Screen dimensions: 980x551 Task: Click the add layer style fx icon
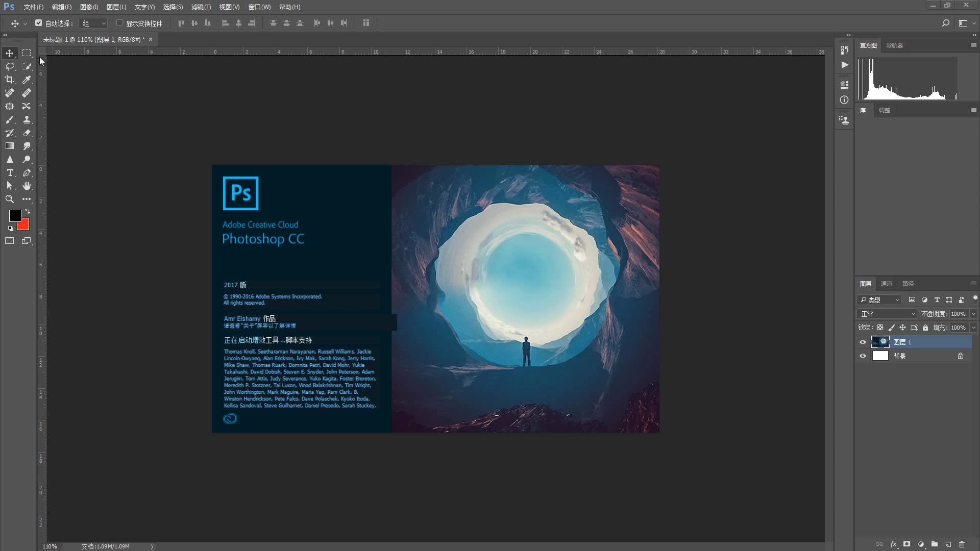click(x=893, y=544)
